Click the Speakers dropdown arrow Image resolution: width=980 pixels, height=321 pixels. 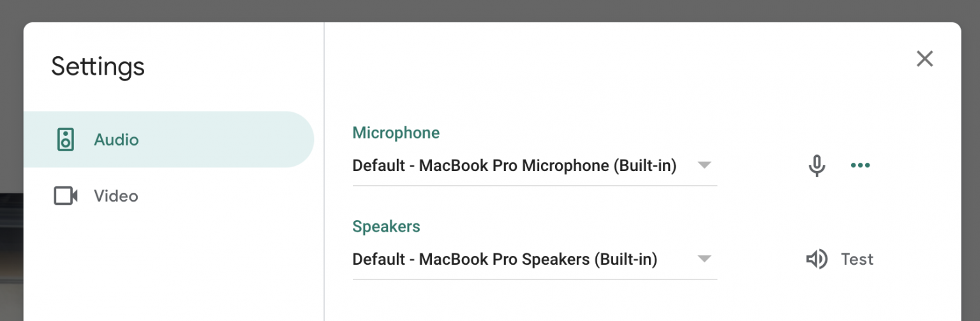point(704,259)
